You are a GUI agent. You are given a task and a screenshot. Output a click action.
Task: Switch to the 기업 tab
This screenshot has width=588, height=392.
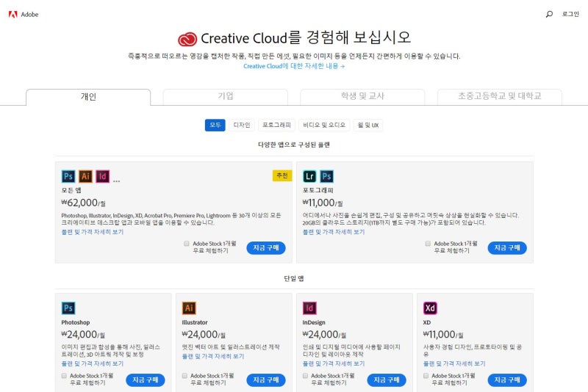[226, 97]
